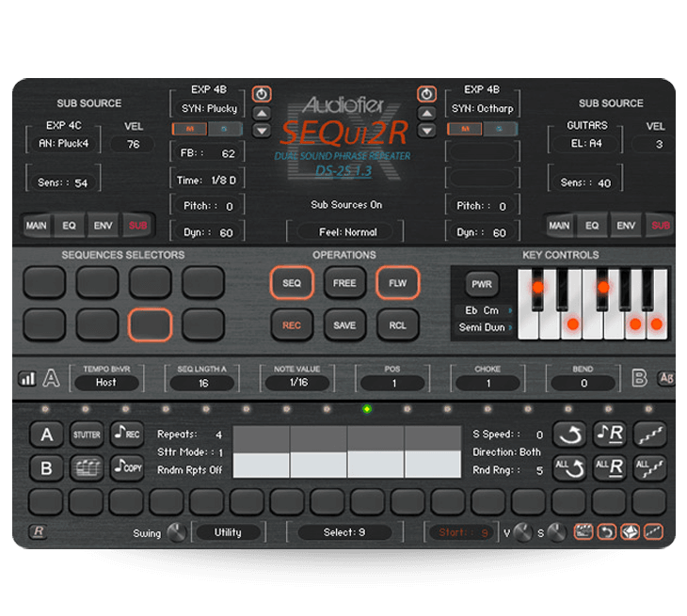The height and width of the screenshot is (616, 687).
Task: Click the orange clapperboard icon bottom row
Action: click(583, 532)
